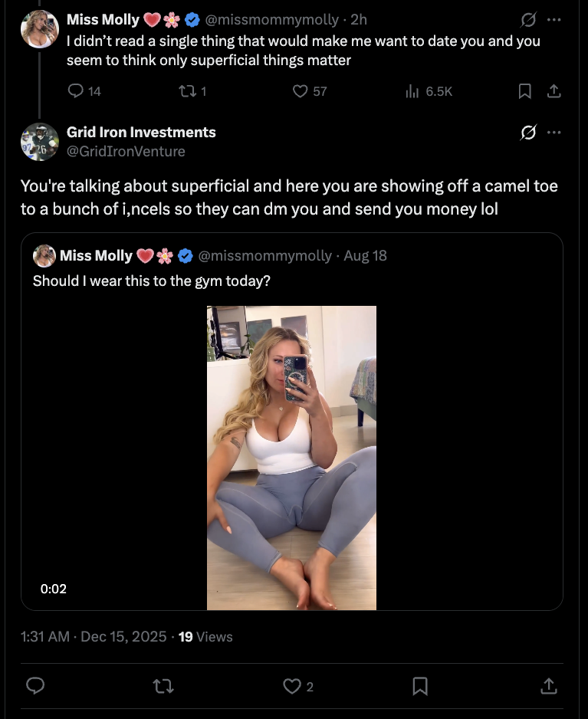Reply to Miss Molly's tweet with 14 replies
The image size is (588, 719).
(x=76, y=91)
